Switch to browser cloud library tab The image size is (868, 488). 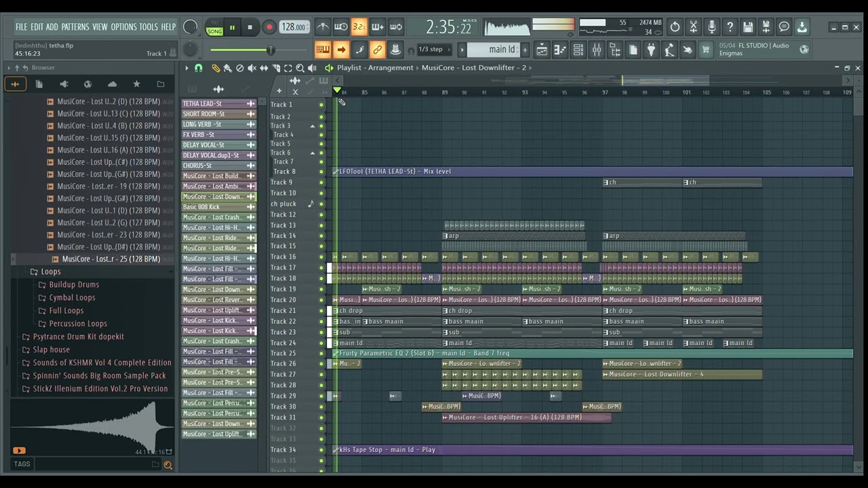[x=112, y=84]
